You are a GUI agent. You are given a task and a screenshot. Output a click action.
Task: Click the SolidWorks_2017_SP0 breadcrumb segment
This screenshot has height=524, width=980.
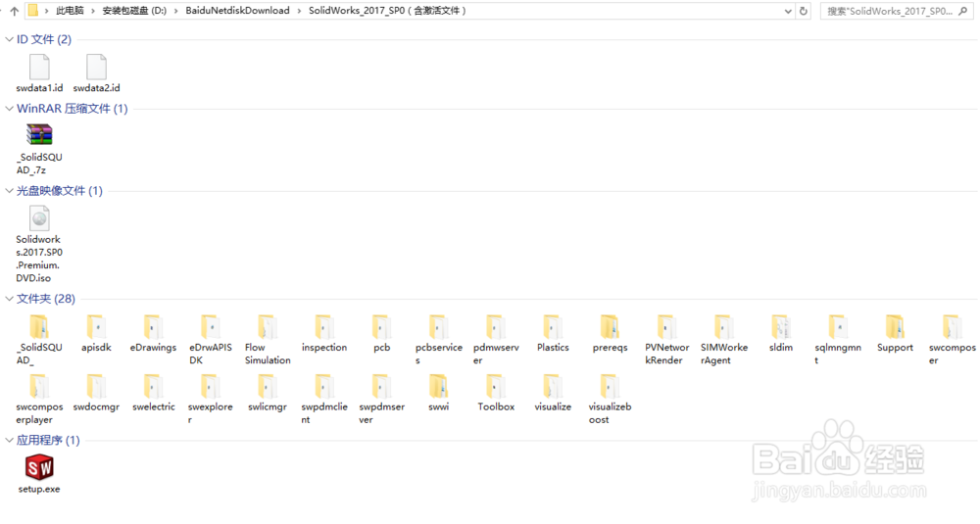(x=387, y=11)
